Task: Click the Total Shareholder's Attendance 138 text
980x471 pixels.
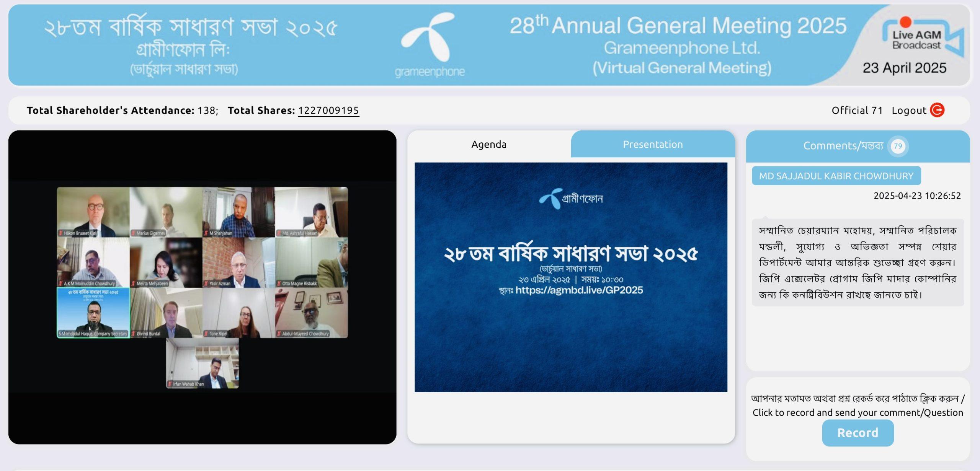Action: coord(122,111)
